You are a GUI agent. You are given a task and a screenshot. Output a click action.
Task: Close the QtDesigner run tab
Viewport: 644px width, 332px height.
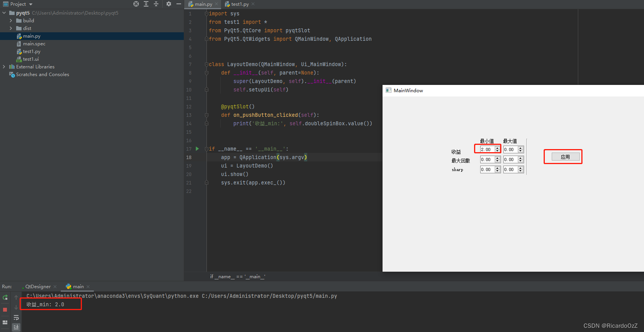click(x=55, y=287)
